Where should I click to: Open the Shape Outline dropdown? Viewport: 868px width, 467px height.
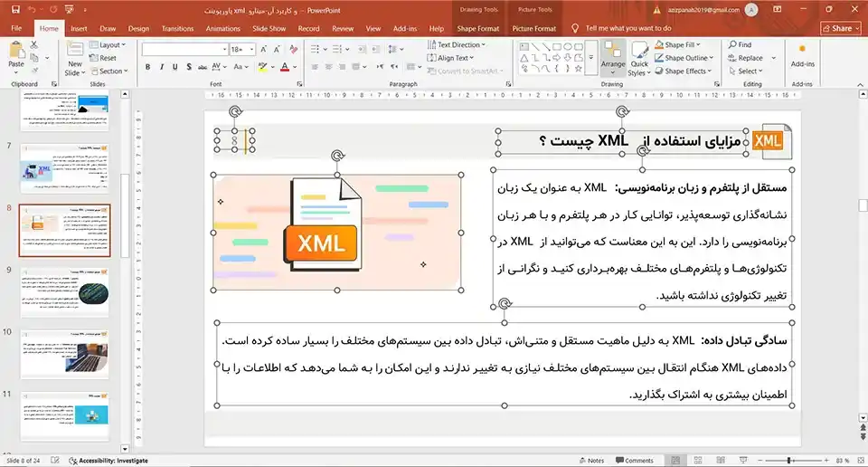pyautogui.click(x=684, y=58)
